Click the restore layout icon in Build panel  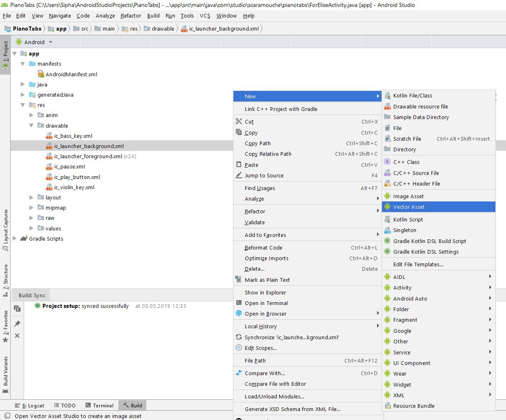click(17, 309)
